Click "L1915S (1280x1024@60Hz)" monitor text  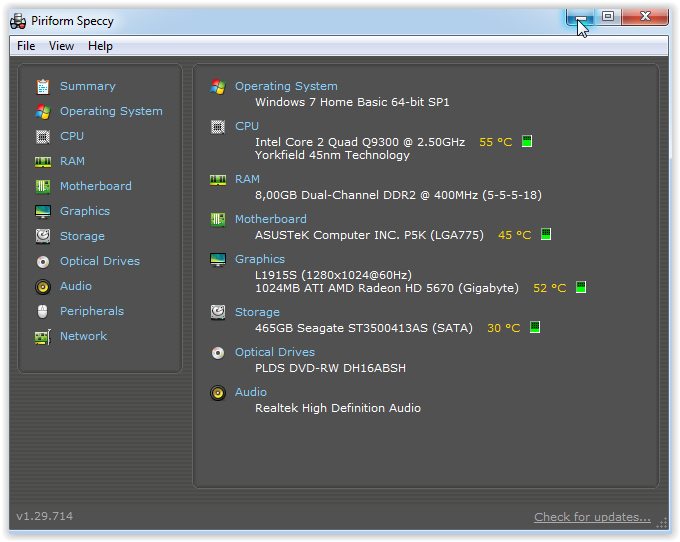click(333, 275)
